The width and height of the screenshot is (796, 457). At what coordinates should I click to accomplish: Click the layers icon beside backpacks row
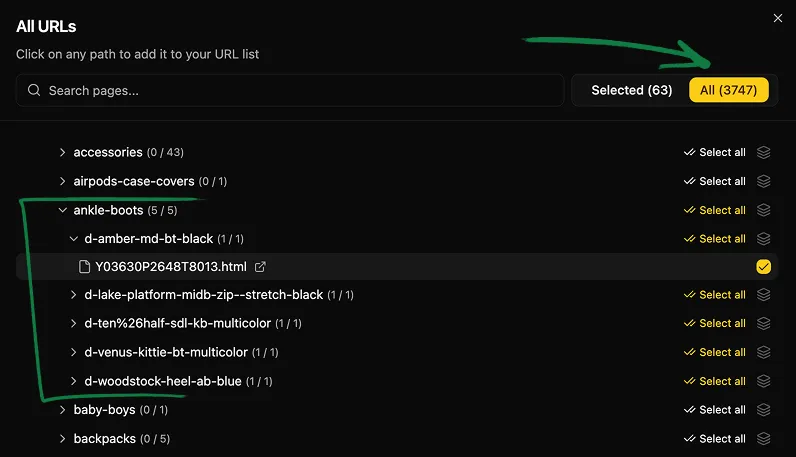pos(764,439)
